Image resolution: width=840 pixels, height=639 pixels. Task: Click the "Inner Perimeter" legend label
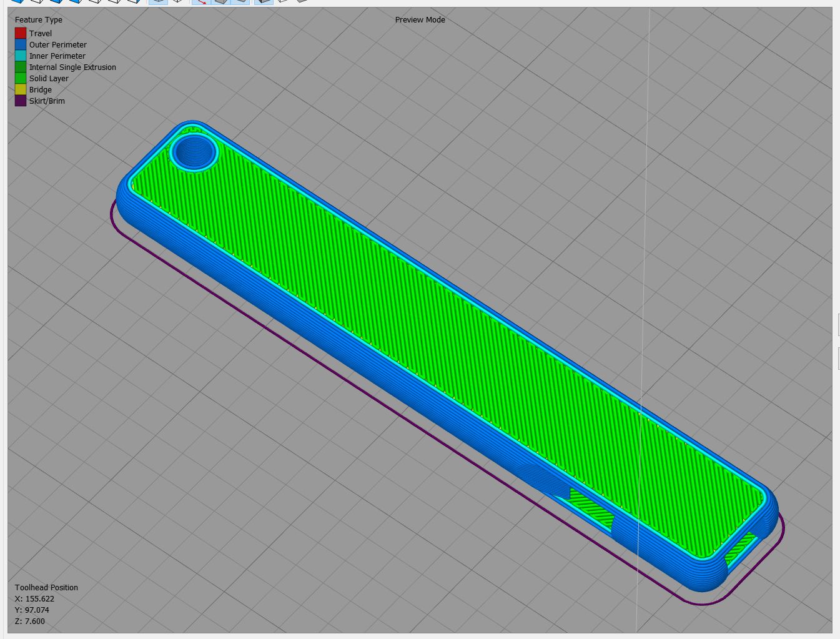click(x=57, y=56)
